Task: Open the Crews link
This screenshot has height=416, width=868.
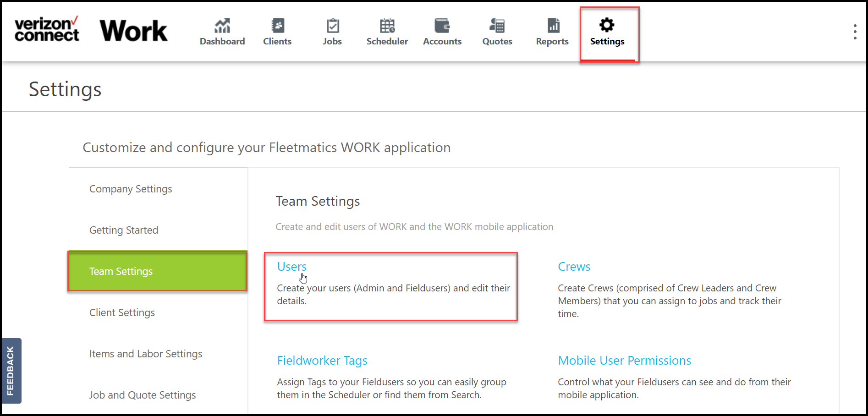Action: [x=574, y=267]
